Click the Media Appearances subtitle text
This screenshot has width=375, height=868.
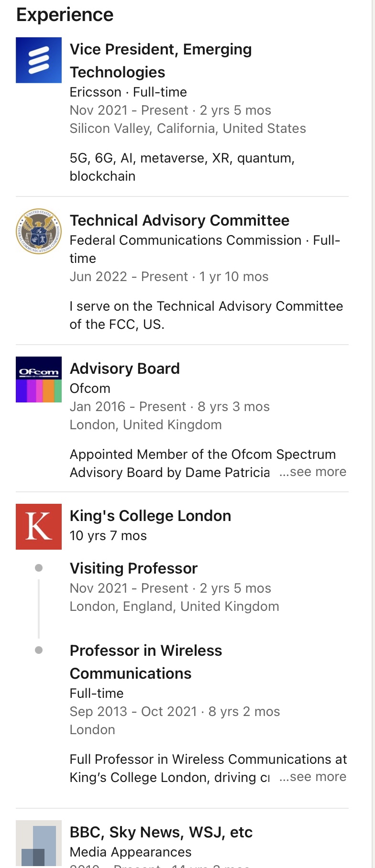(x=131, y=852)
